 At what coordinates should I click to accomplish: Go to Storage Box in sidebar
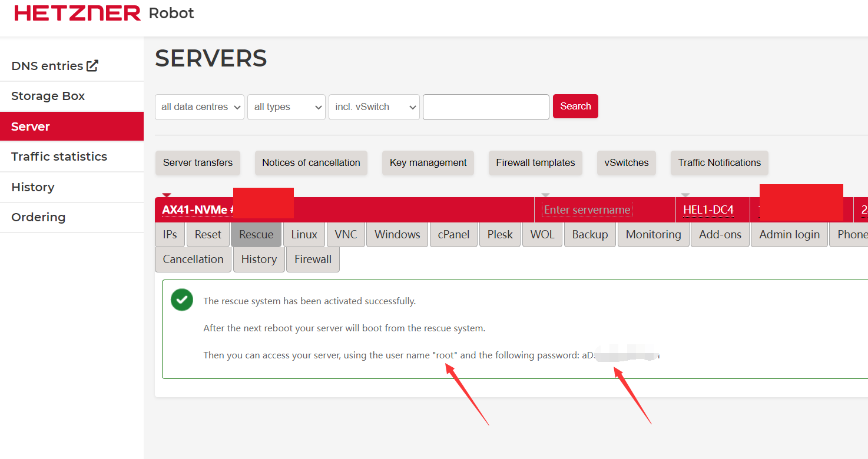point(72,97)
